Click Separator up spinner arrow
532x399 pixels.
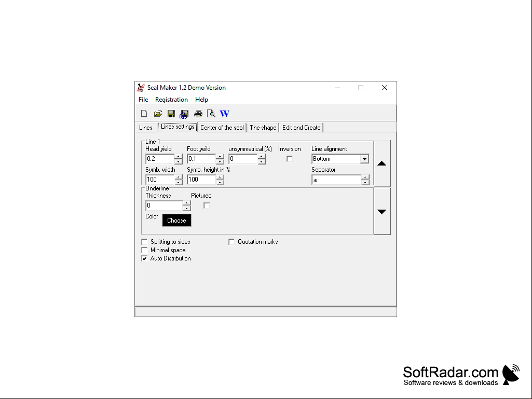[x=365, y=177]
